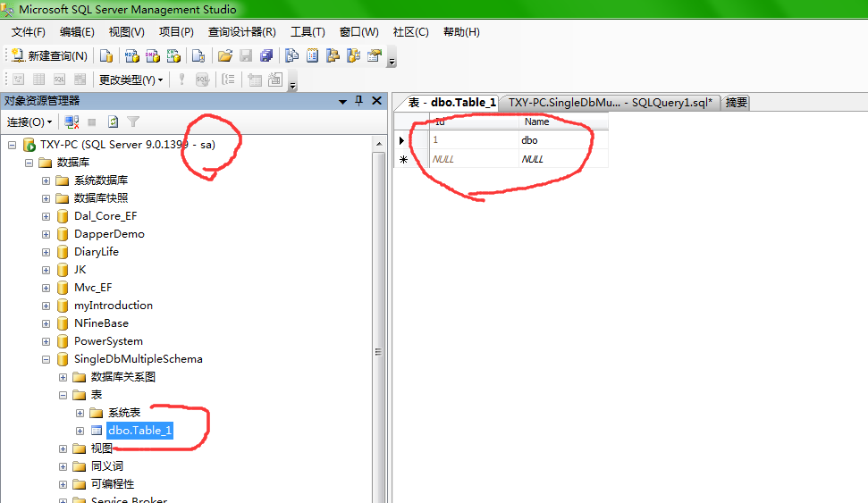Open a Database Engine Query
868x503 pixels.
(x=106, y=56)
